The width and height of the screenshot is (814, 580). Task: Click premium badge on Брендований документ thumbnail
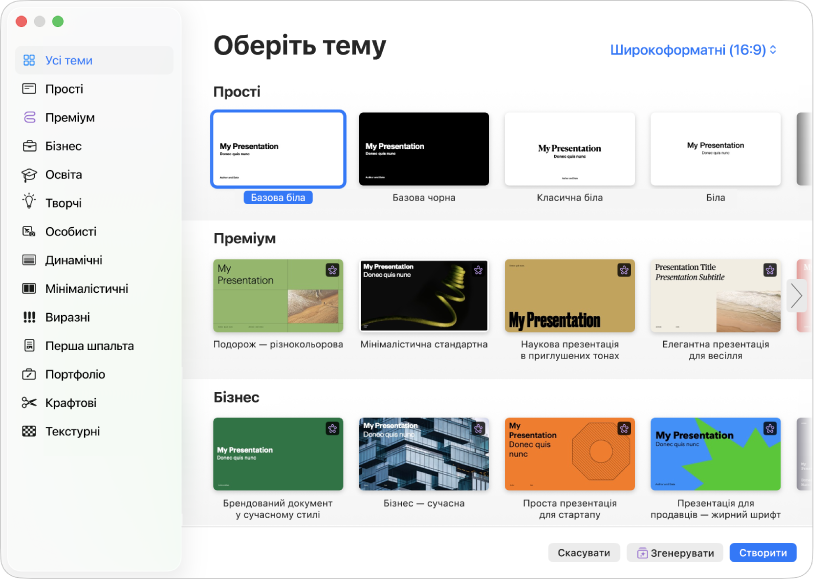point(332,428)
